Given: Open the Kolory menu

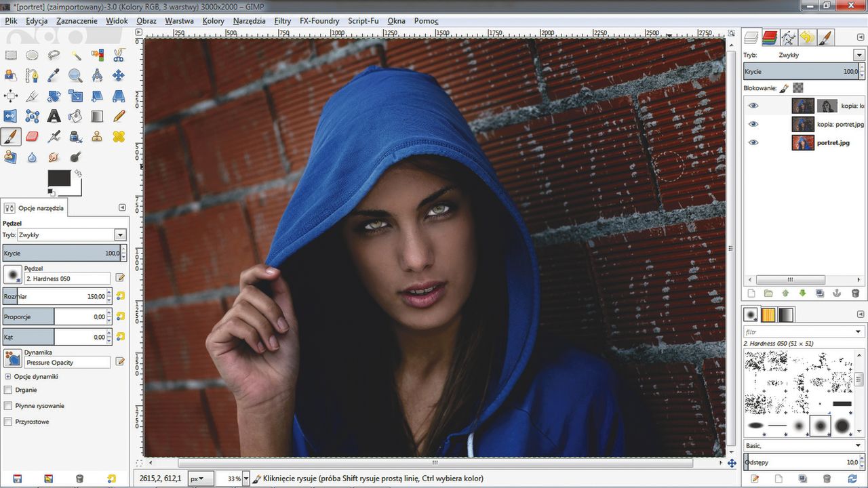Looking at the screenshot, I should (x=213, y=20).
